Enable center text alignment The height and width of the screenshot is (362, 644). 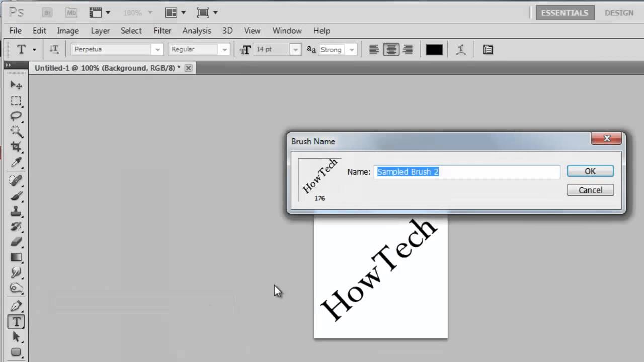pyautogui.click(x=391, y=49)
